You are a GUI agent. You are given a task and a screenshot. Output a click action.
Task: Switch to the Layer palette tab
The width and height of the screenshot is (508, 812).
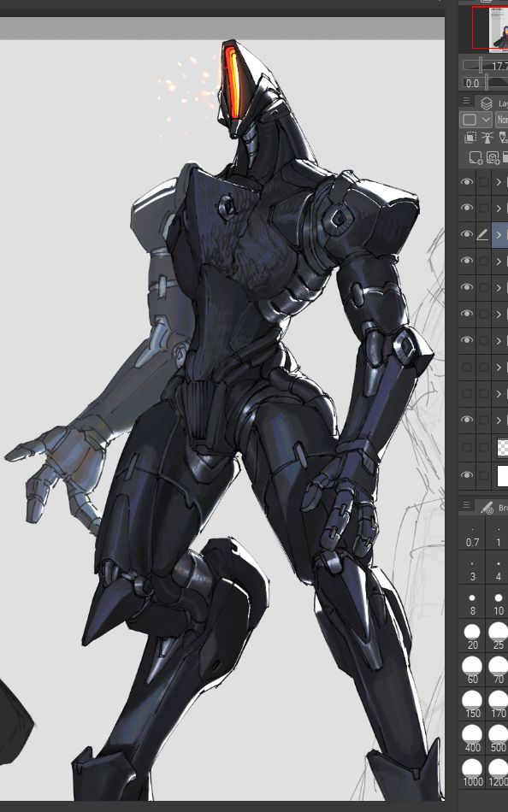click(493, 103)
